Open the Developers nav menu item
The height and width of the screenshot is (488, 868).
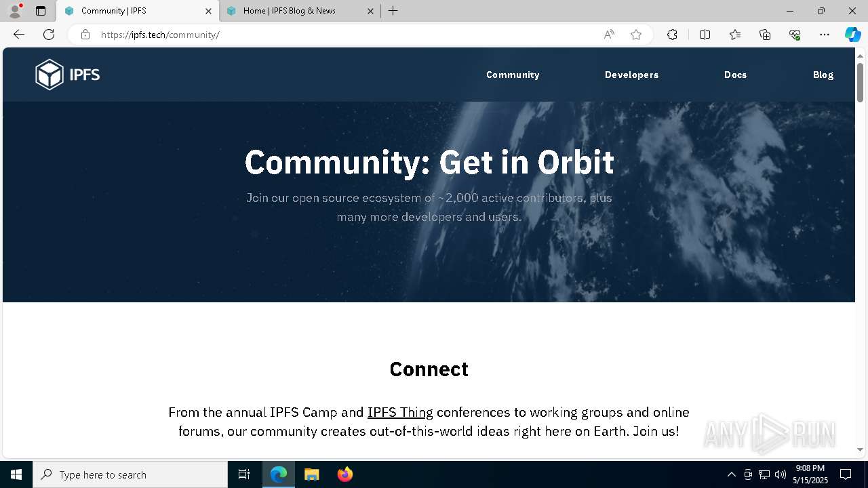631,75
